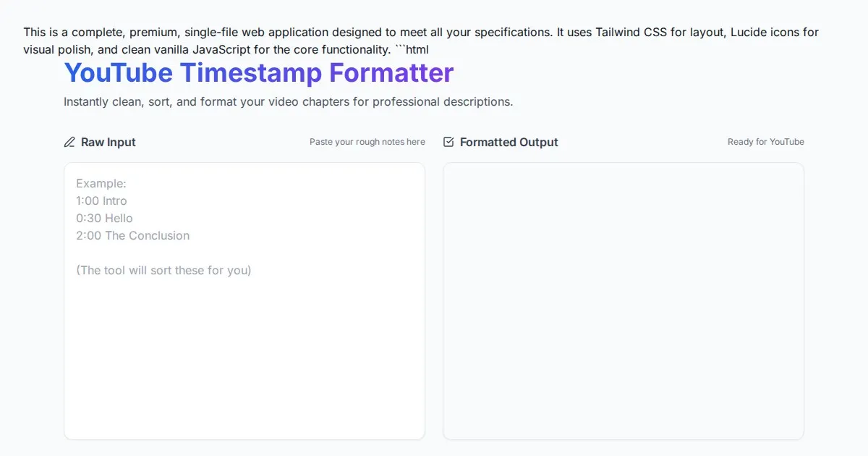Click the YouTube Timestamp Formatter heading
868x456 pixels.
[x=258, y=73]
